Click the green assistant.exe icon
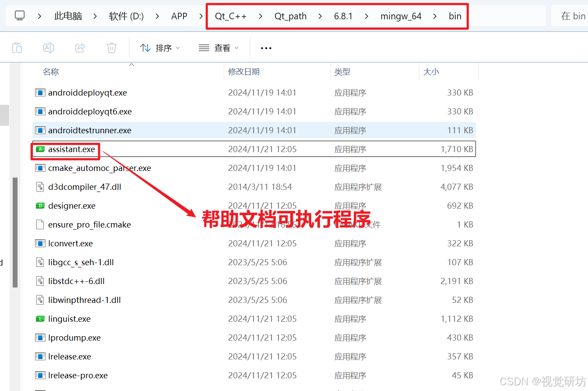 tap(40, 149)
